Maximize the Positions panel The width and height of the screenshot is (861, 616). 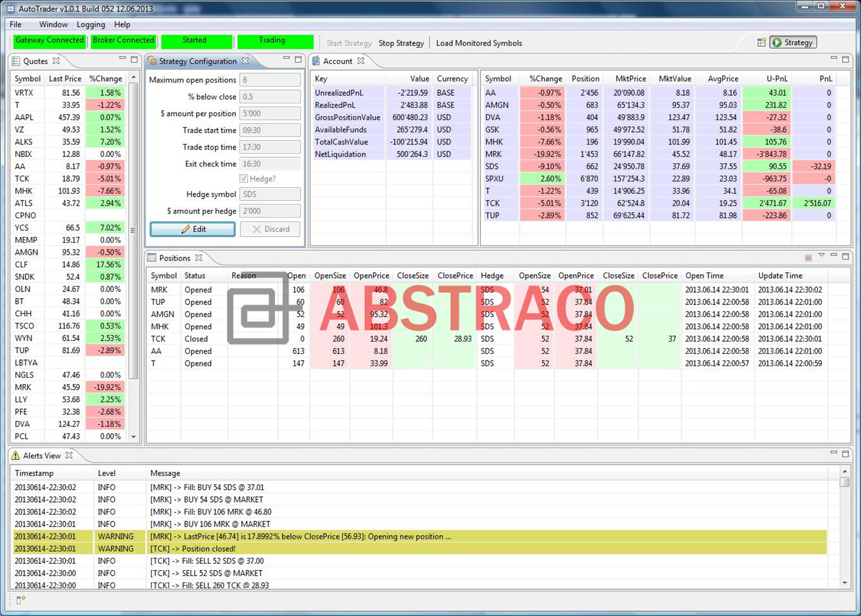click(x=846, y=256)
